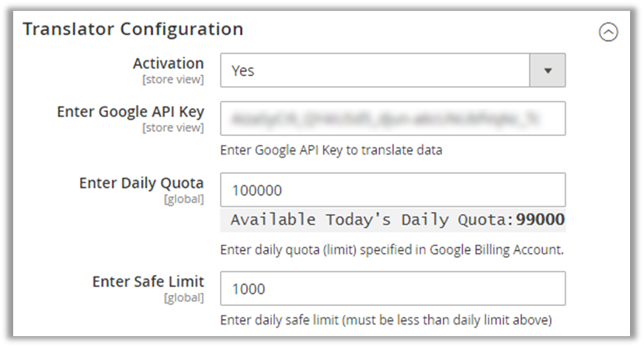Click the global scope under Safe Limit

[183, 297]
